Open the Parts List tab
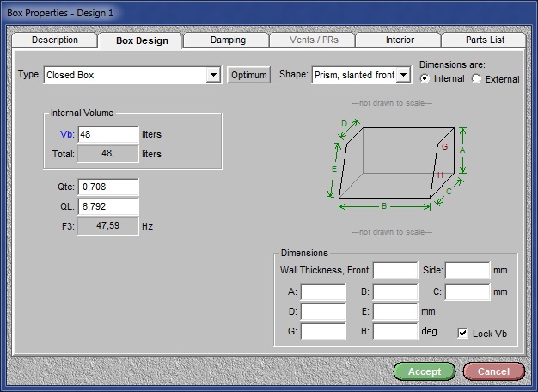Viewport: 538px width, 392px height. [484, 40]
